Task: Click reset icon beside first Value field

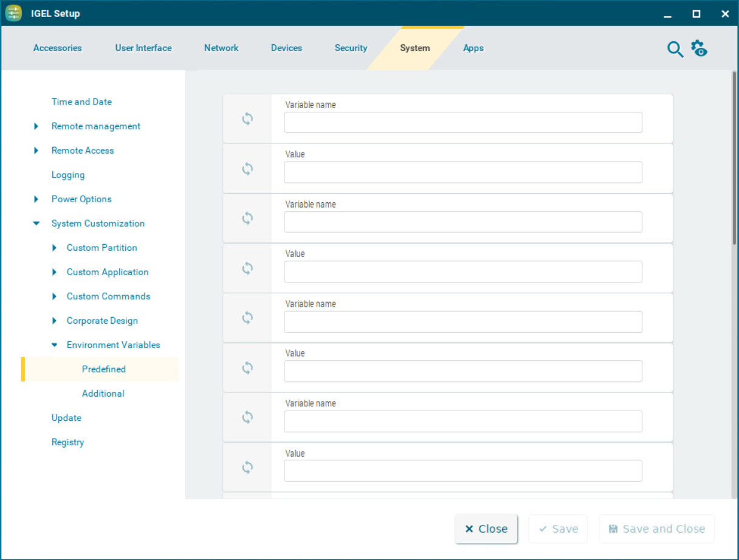Action: pyautogui.click(x=247, y=168)
